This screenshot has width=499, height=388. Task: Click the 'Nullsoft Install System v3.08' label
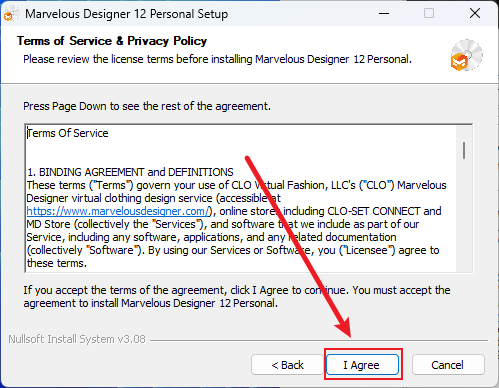(77, 339)
